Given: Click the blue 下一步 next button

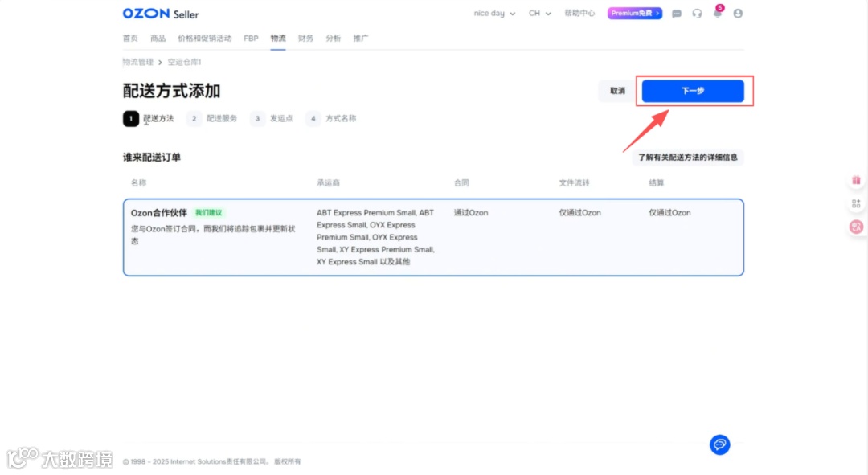Looking at the screenshot, I should (693, 91).
